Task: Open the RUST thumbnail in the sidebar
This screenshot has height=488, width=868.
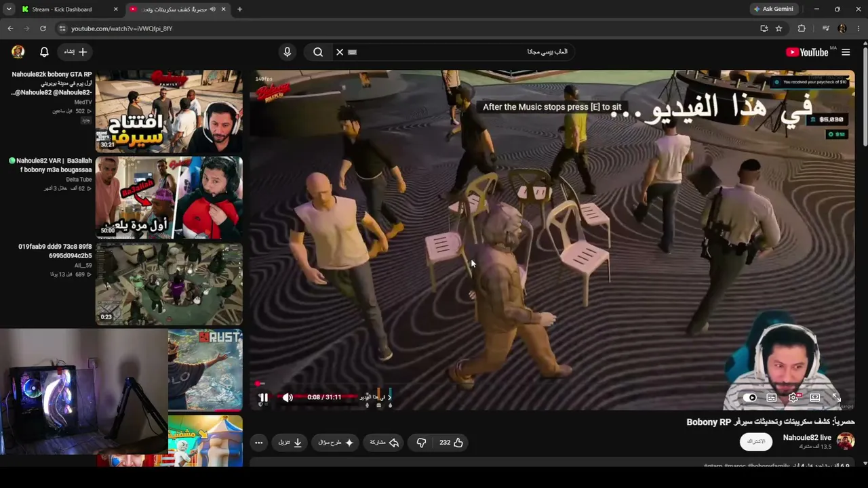Action: pos(205,370)
